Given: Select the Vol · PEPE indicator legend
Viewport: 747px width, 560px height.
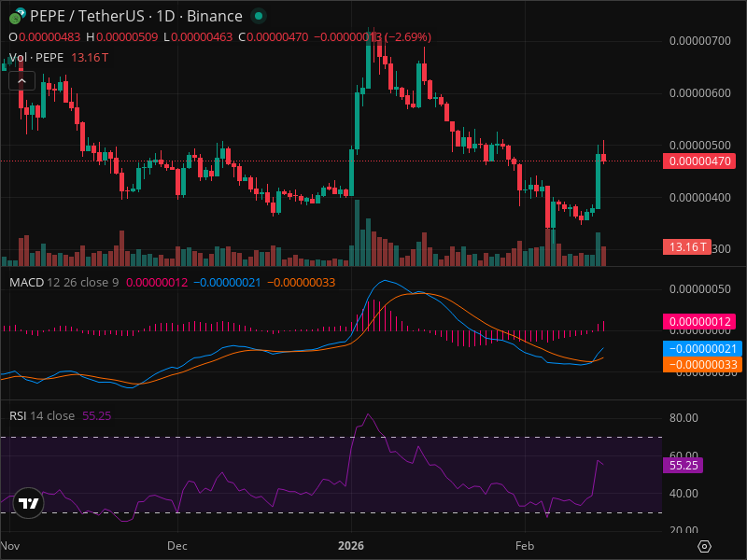Looking at the screenshot, I should click(x=36, y=58).
